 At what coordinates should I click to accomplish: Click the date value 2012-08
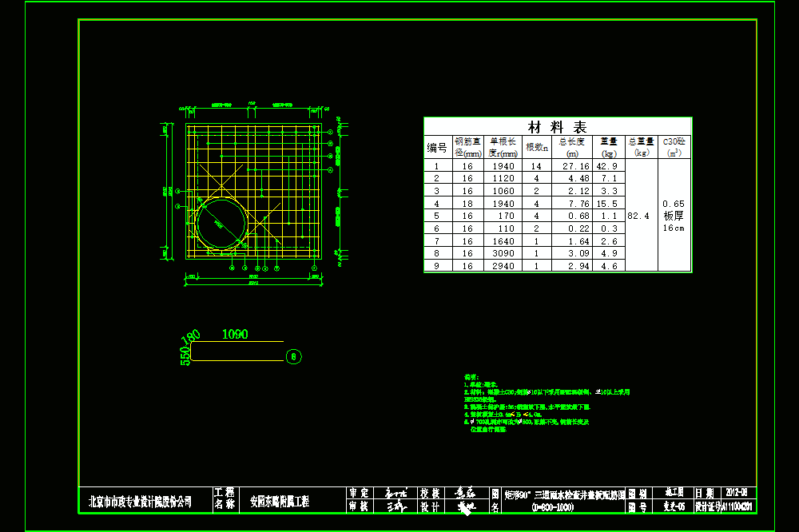(737, 492)
